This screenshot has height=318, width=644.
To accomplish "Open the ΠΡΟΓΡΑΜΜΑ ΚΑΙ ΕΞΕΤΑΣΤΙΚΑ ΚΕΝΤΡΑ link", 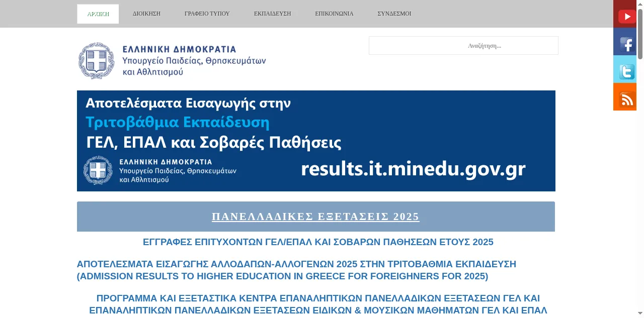I will (318, 304).
